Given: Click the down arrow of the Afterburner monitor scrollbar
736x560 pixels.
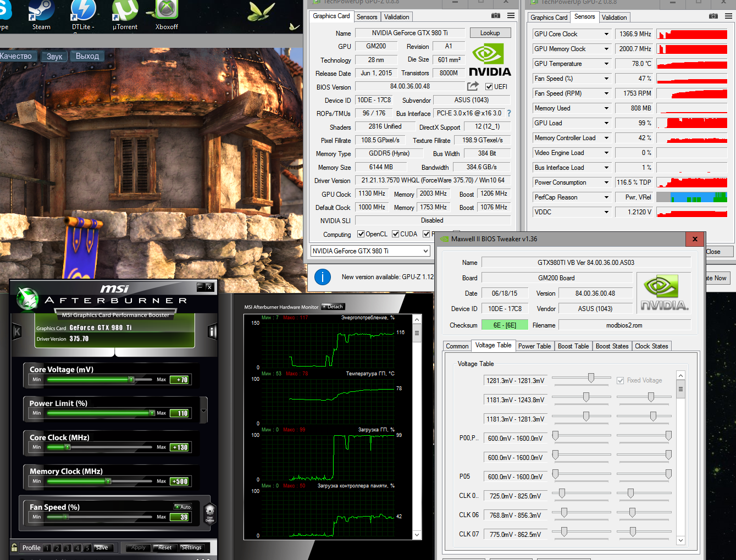Looking at the screenshot, I should [417, 535].
